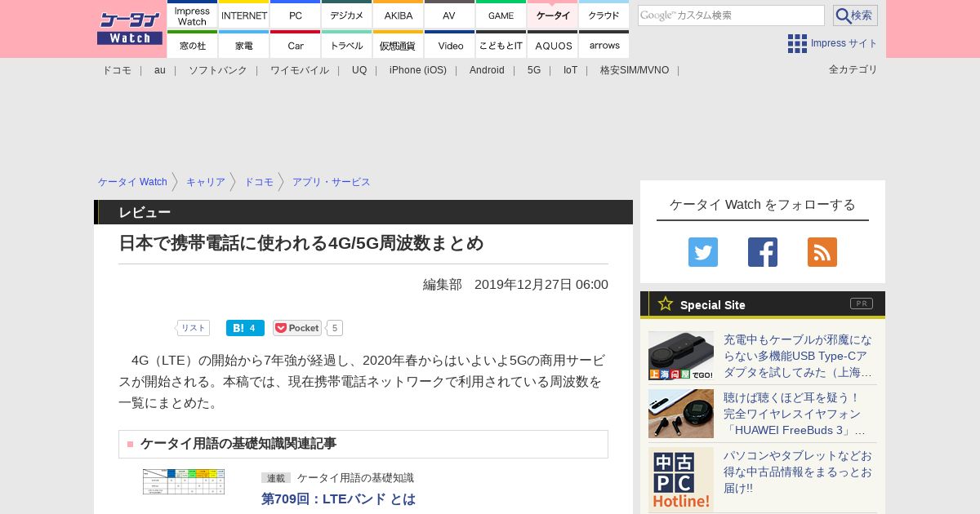Go to ケータイ Watch breadcrumb
This screenshot has height=514, width=980.
[132, 182]
